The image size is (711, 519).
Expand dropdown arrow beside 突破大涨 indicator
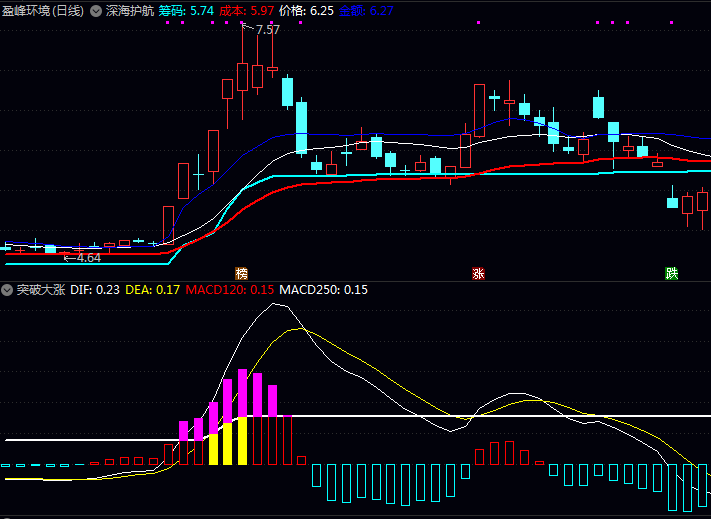(x=8, y=290)
